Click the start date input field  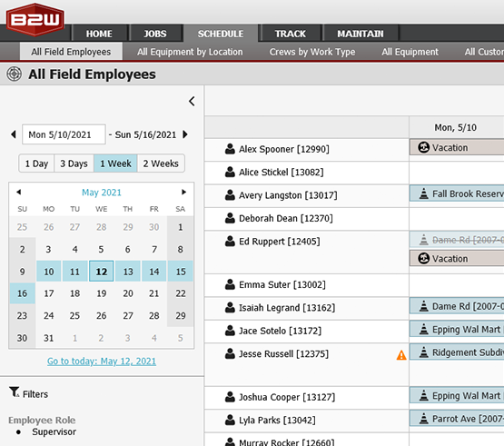[x=64, y=134]
